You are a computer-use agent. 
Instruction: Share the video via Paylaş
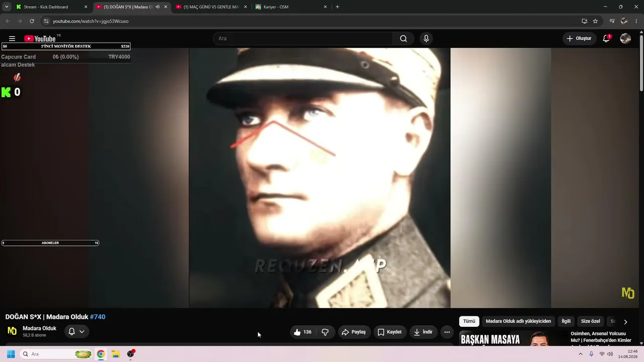tap(354, 332)
